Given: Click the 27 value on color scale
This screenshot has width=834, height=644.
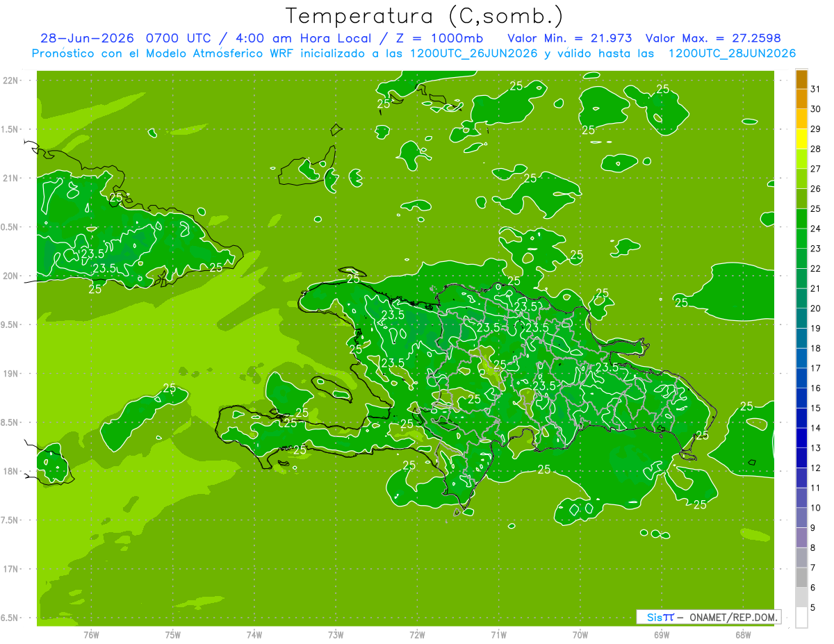Looking at the screenshot, I should (x=816, y=169).
